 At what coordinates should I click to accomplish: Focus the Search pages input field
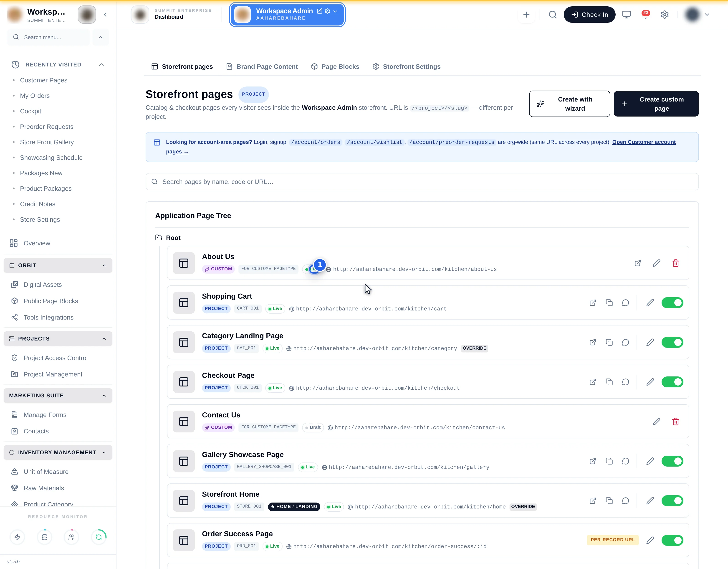click(422, 182)
